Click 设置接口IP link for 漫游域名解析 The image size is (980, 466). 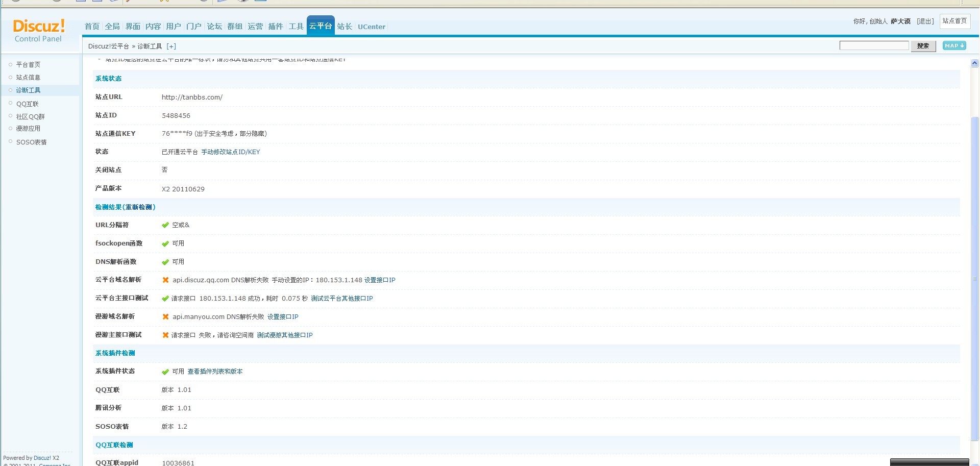pyautogui.click(x=283, y=316)
